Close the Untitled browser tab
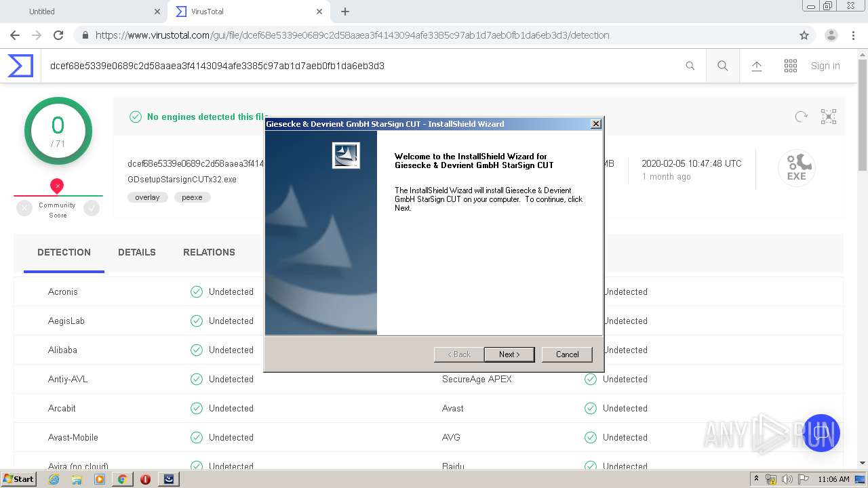The image size is (868, 488). click(x=157, y=12)
